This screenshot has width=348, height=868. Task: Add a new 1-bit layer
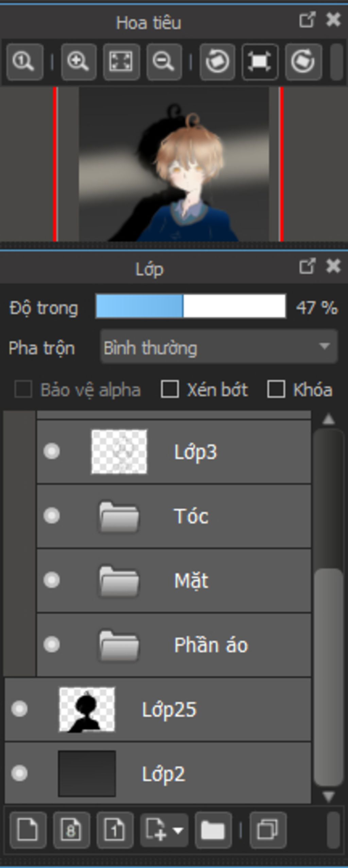point(115,830)
